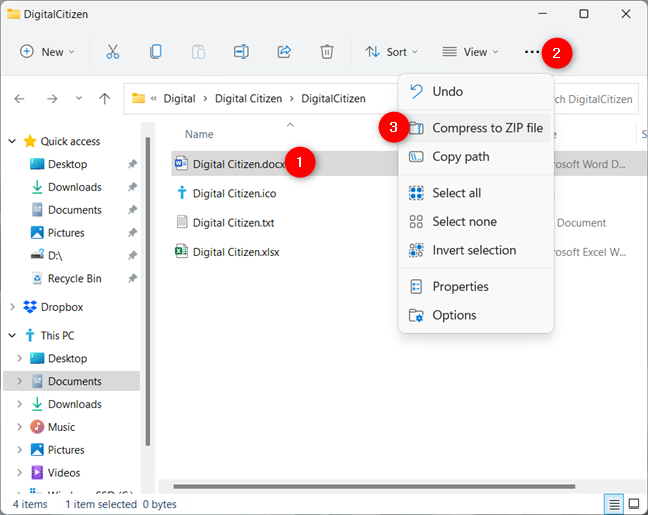Open the Sort dropdown

[x=391, y=52]
